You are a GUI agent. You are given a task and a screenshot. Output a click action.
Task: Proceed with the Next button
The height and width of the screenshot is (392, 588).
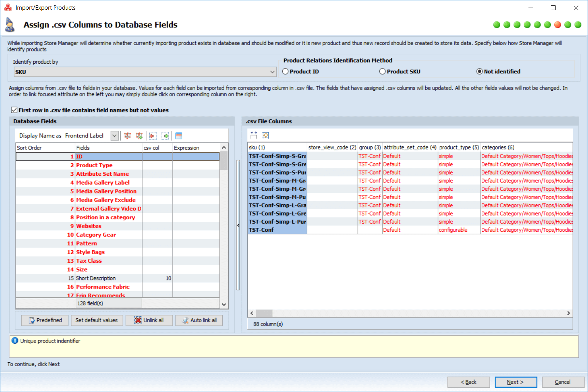pos(516,382)
